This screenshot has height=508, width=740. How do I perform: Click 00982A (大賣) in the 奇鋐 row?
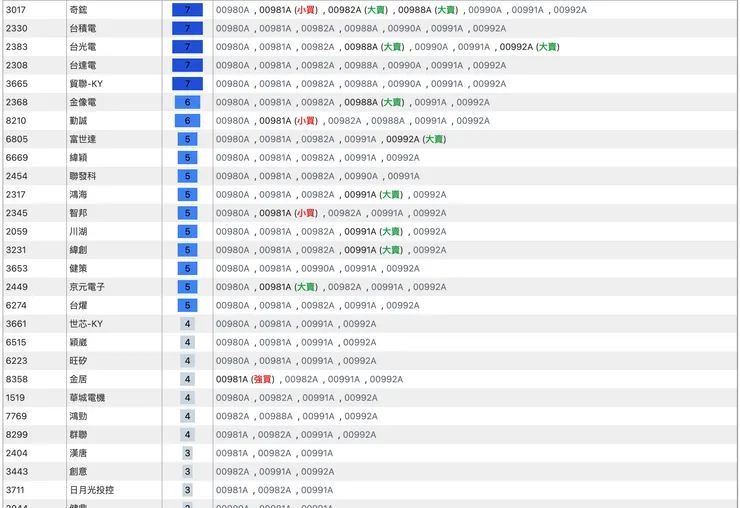[358, 10]
